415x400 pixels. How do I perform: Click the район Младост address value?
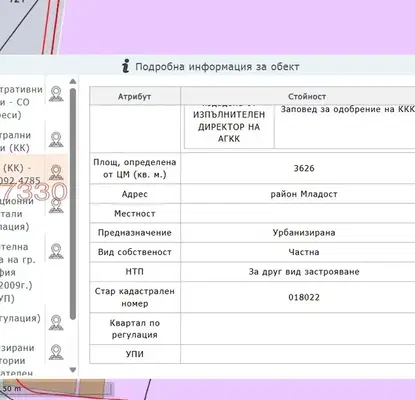tap(304, 194)
